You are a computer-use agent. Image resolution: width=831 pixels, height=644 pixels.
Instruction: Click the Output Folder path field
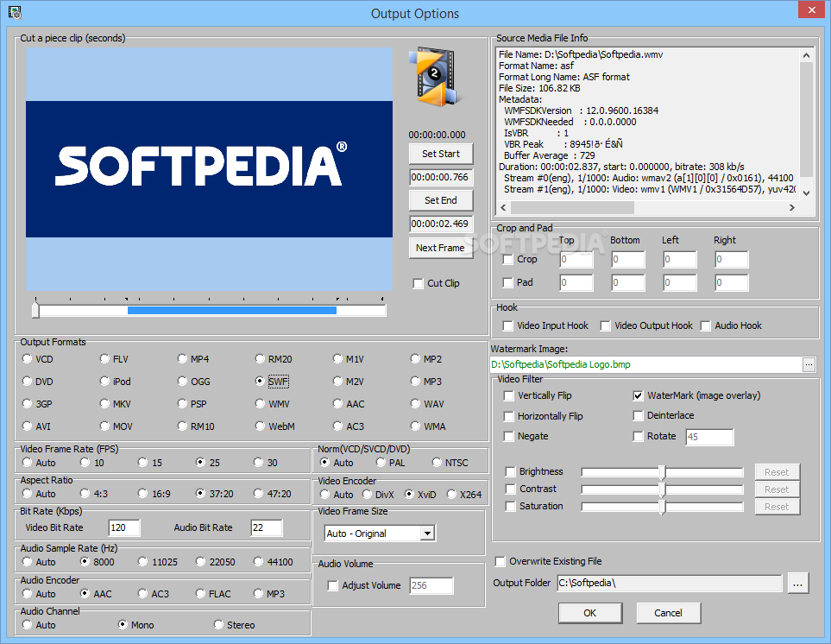point(670,583)
